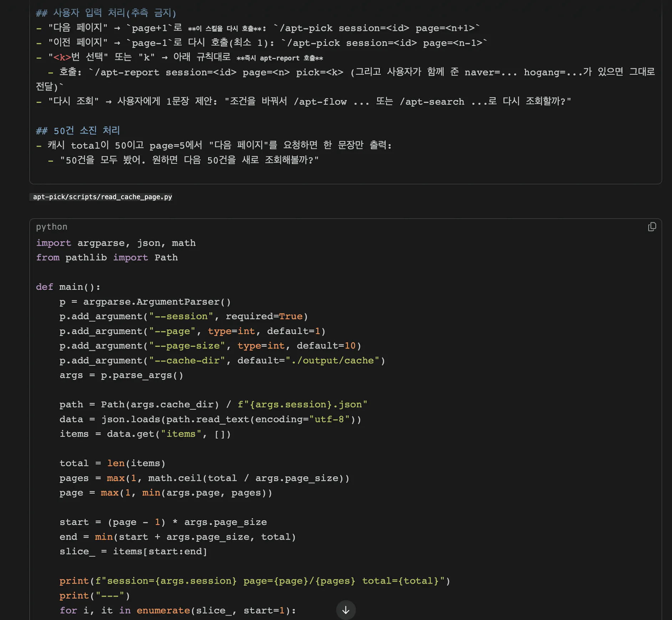Click the file path apt-pick/scripts/read_cache_page.py
This screenshot has height=620, width=672.
coord(102,197)
